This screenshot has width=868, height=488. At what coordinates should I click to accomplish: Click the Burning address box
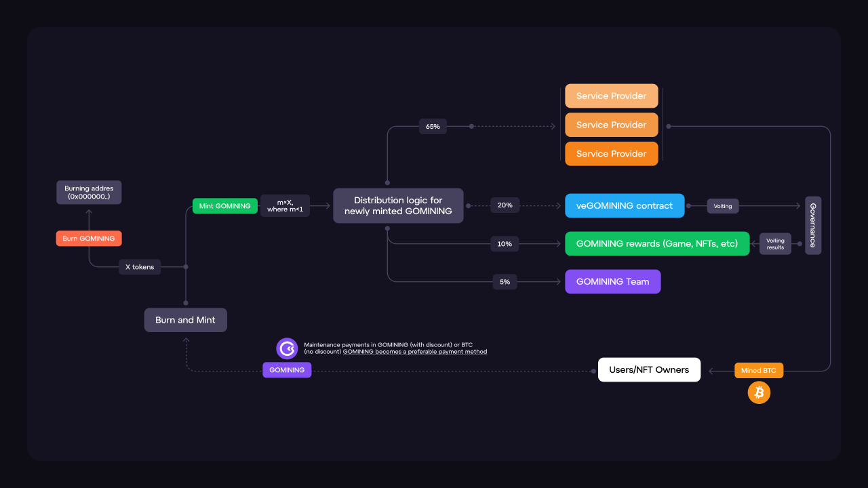(89, 192)
